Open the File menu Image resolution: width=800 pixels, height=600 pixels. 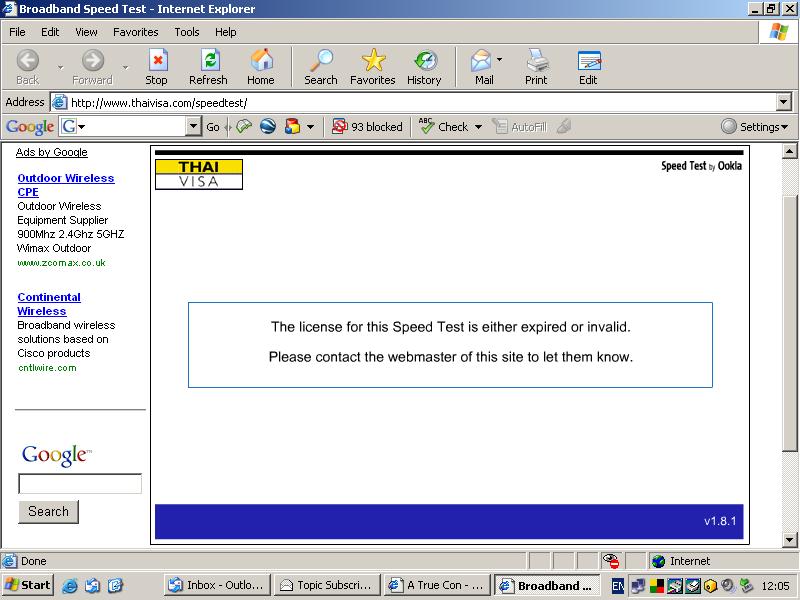coord(17,32)
